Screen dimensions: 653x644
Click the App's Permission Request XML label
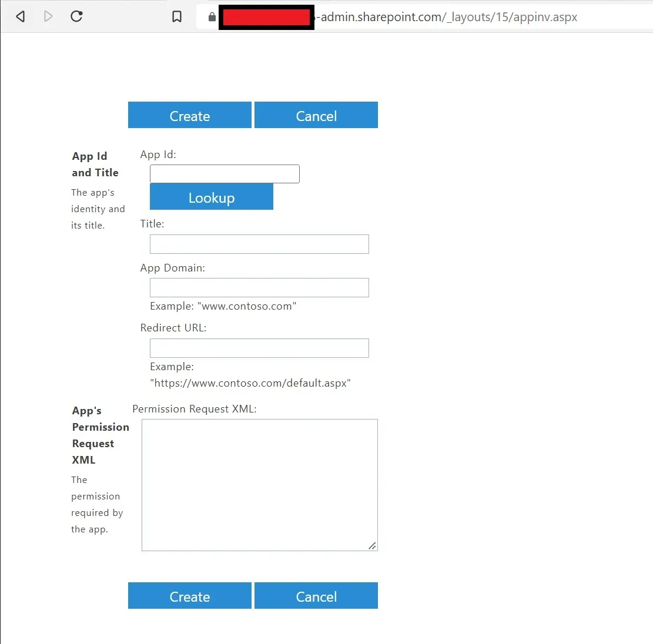point(100,435)
